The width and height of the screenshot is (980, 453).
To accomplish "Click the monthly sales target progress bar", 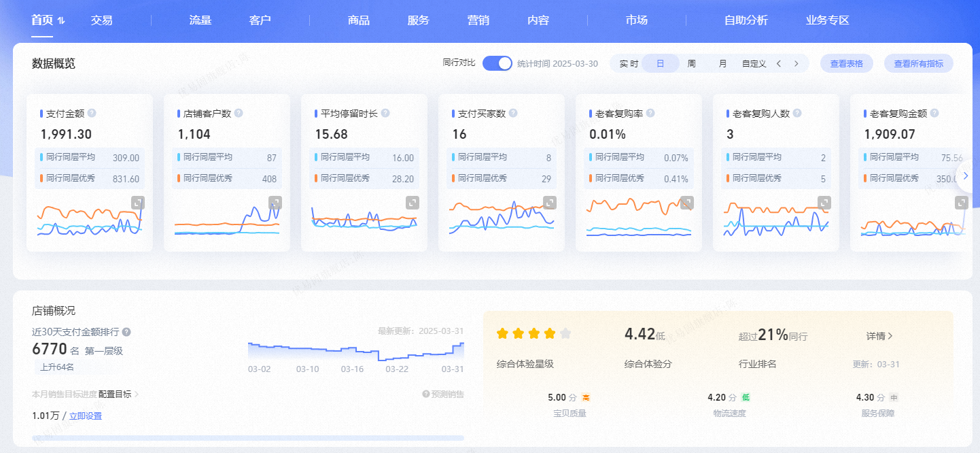I will 248,437.
